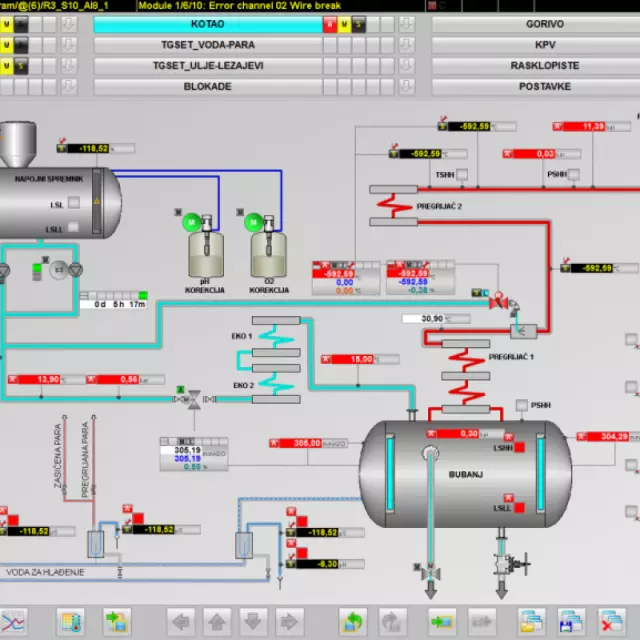The image size is (640, 640).
Task: Select the pH korekcija pump motor
Action: 191,219
